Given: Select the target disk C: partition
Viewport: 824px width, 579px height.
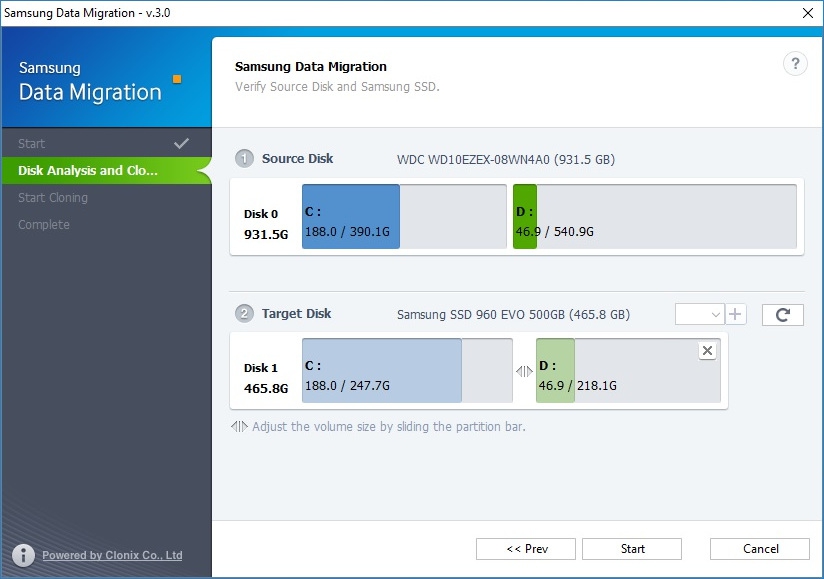Looking at the screenshot, I should pos(407,370).
